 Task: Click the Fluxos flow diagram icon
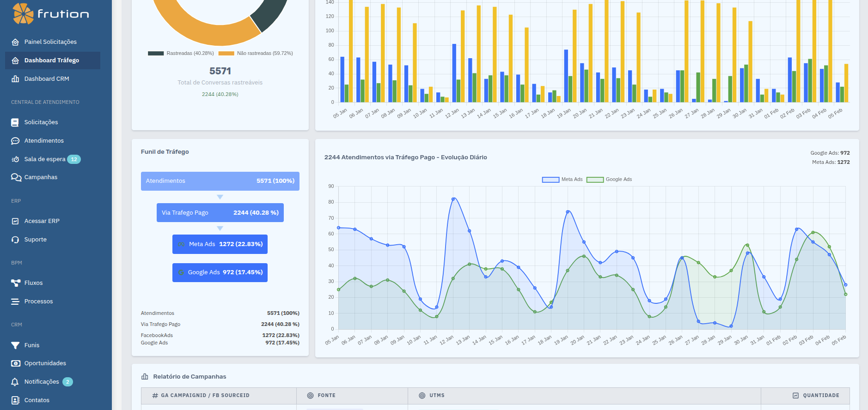click(15, 283)
